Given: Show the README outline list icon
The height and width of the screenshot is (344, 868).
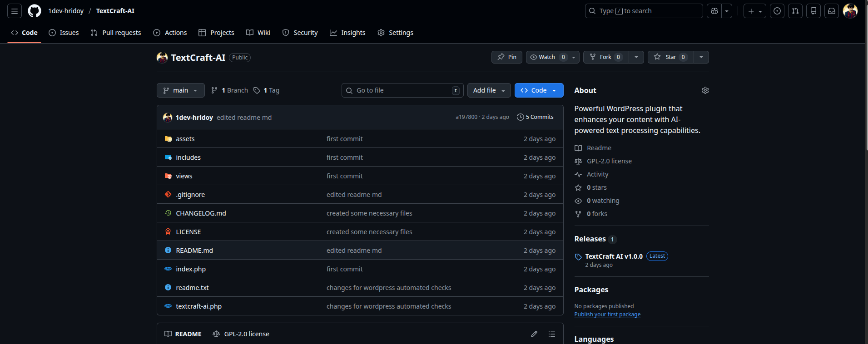Looking at the screenshot, I should 552,334.
